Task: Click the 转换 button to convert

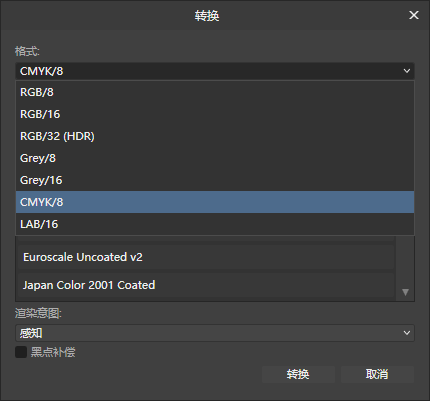Action: [x=298, y=374]
